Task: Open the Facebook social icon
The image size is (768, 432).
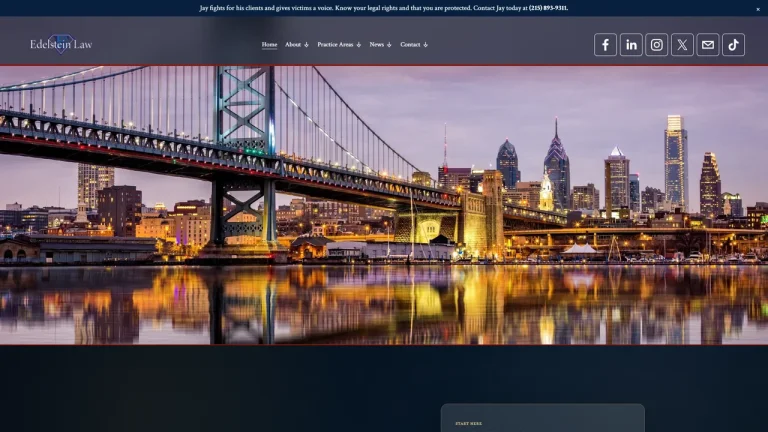Action: click(x=605, y=45)
